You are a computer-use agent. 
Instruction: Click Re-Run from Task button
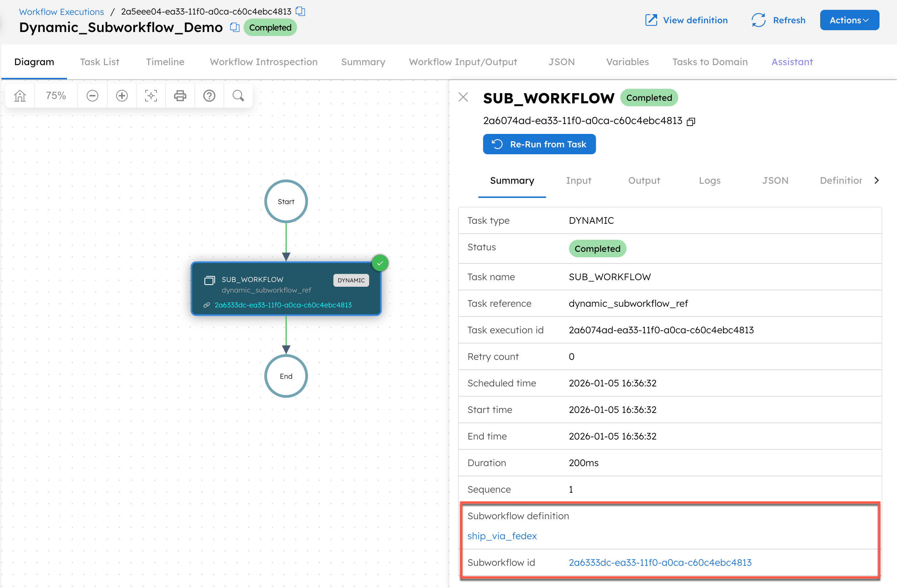pos(539,144)
